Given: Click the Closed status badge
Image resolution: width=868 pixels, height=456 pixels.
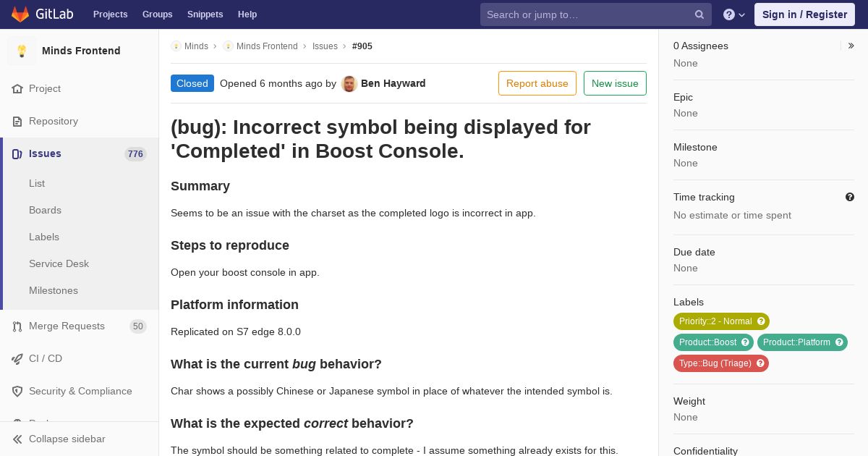Looking at the screenshot, I should pos(192,83).
